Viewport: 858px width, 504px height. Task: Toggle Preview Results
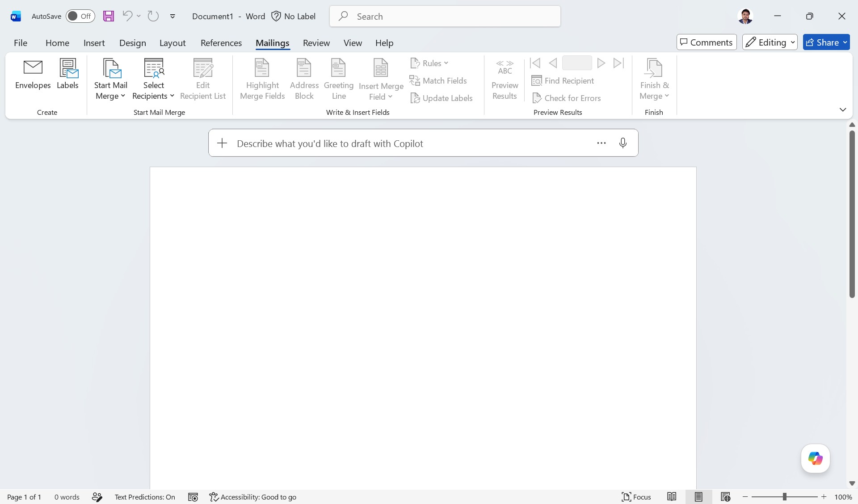pyautogui.click(x=505, y=80)
